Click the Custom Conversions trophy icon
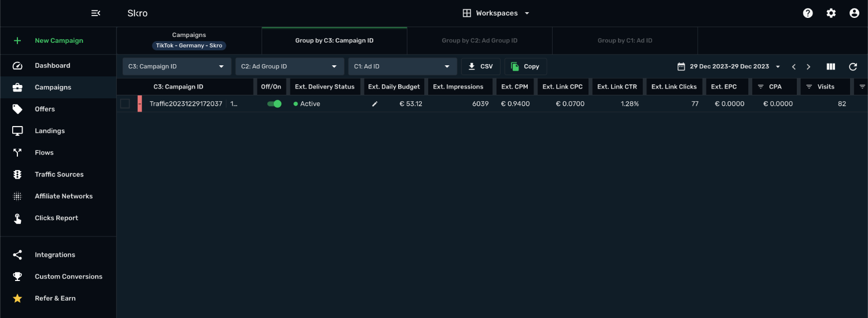This screenshot has width=868, height=318. (x=17, y=276)
